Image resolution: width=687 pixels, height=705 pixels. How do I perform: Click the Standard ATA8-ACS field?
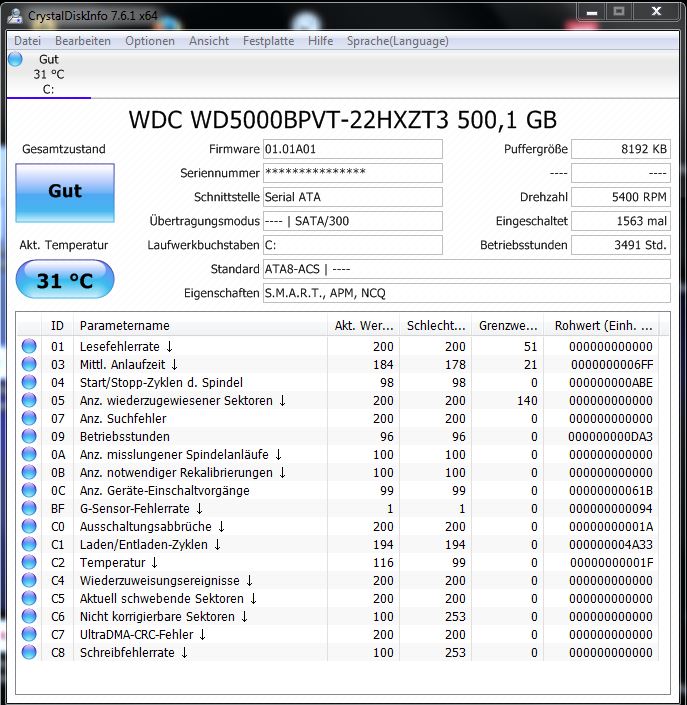pyautogui.click(x=466, y=269)
